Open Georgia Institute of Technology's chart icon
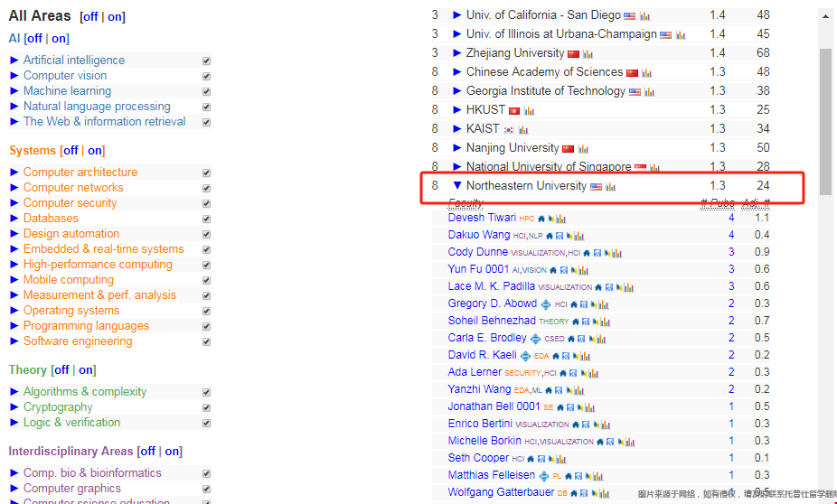This screenshot has width=837, height=504. tap(649, 92)
